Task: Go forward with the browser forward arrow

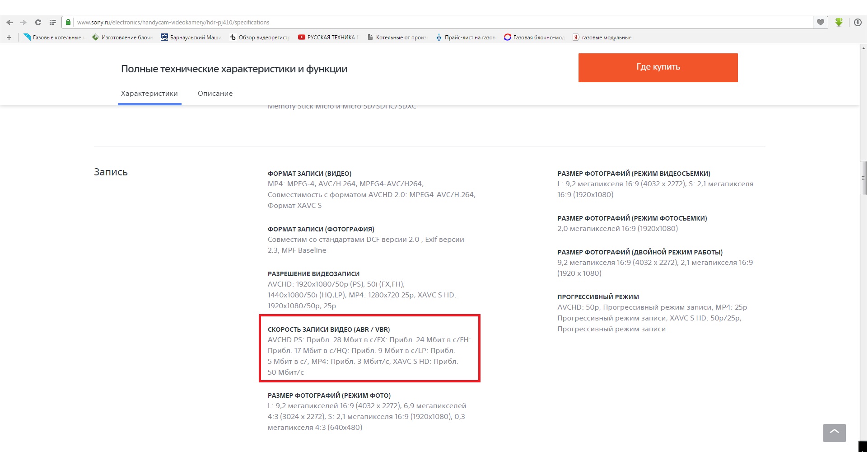Action: tap(23, 22)
